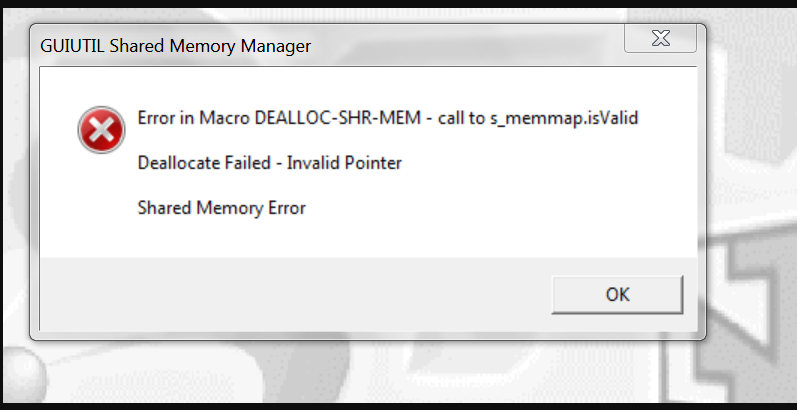Click the words 'Invalid Pointer'
This screenshot has height=410, width=797.
coord(344,163)
